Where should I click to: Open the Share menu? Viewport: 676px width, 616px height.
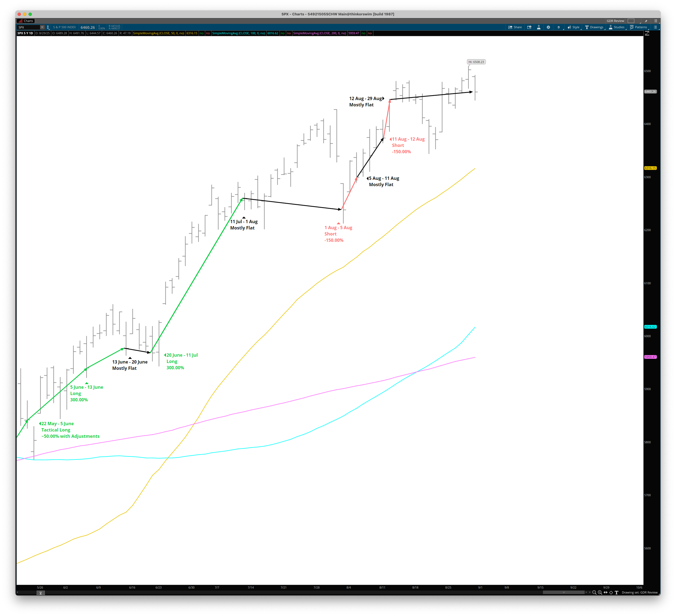pos(515,27)
